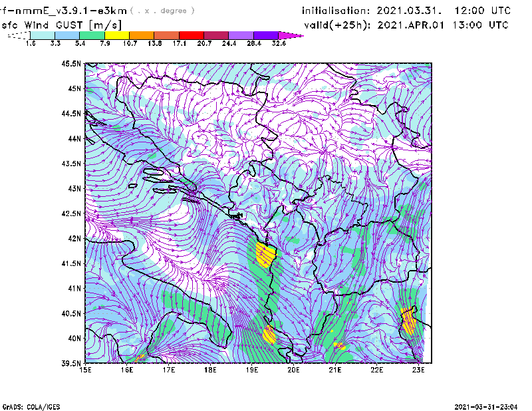The image size is (532, 411).
Task: Click the initialisation date 2021.03.31.
Action: [409, 11]
